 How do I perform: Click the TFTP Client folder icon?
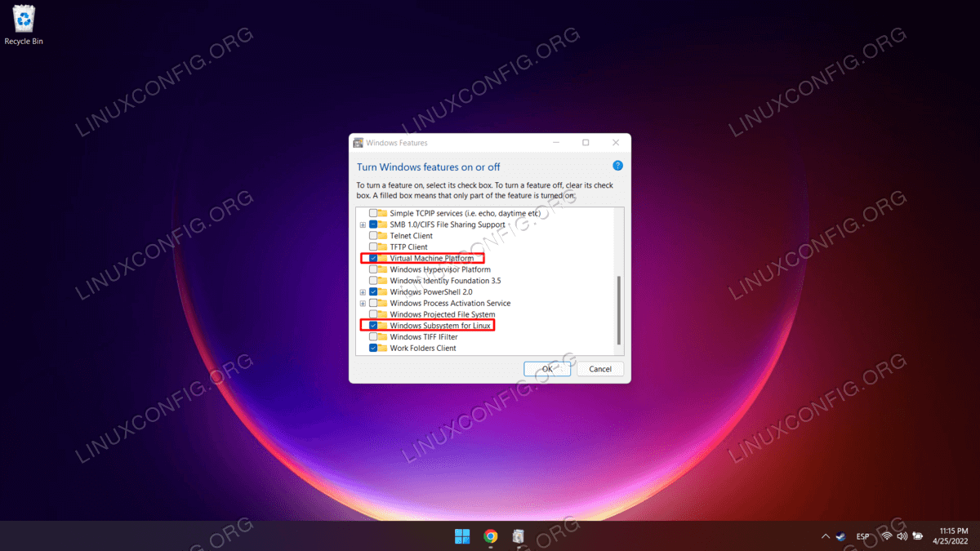tap(383, 247)
